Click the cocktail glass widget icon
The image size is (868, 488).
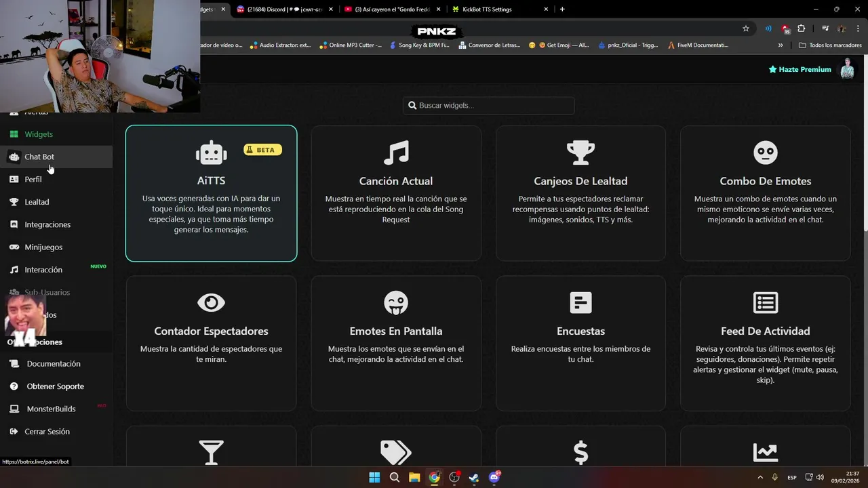(x=211, y=452)
